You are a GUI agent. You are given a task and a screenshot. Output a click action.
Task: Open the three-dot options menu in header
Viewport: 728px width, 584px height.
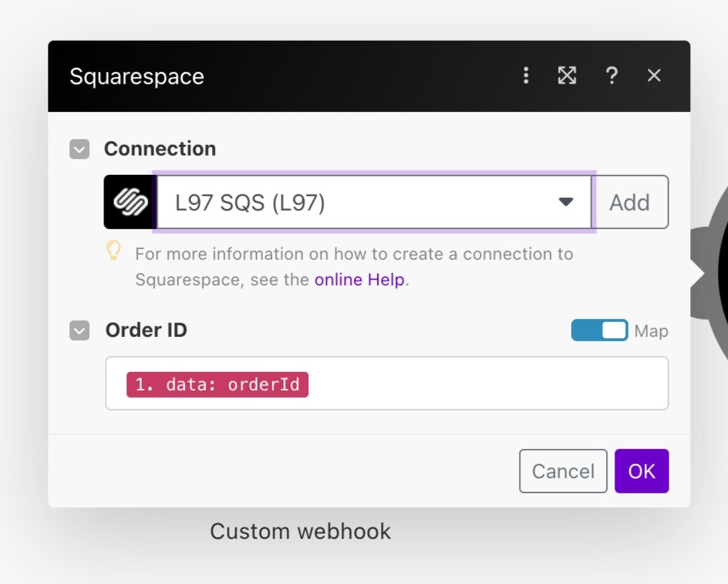525,75
